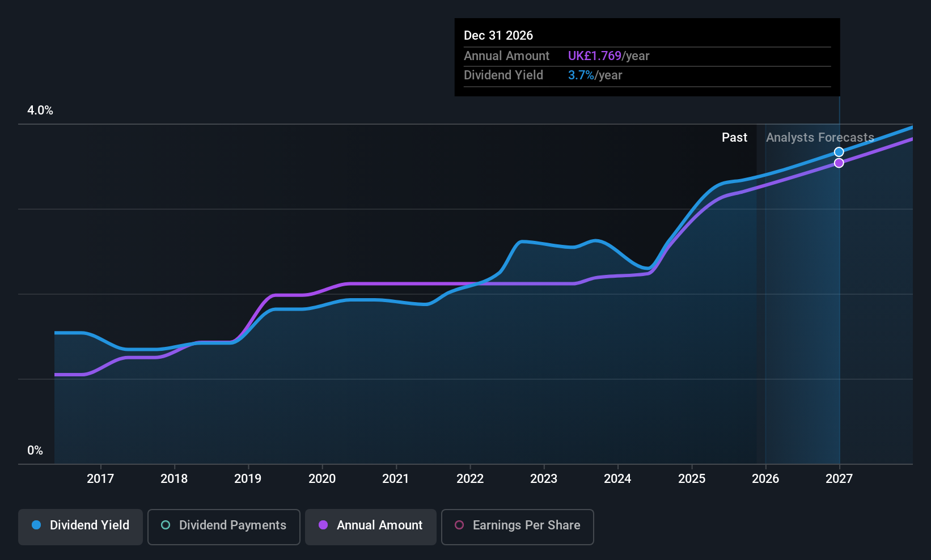Select the Analysts Forecasts section label
This screenshot has width=931, height=560.
820,137
